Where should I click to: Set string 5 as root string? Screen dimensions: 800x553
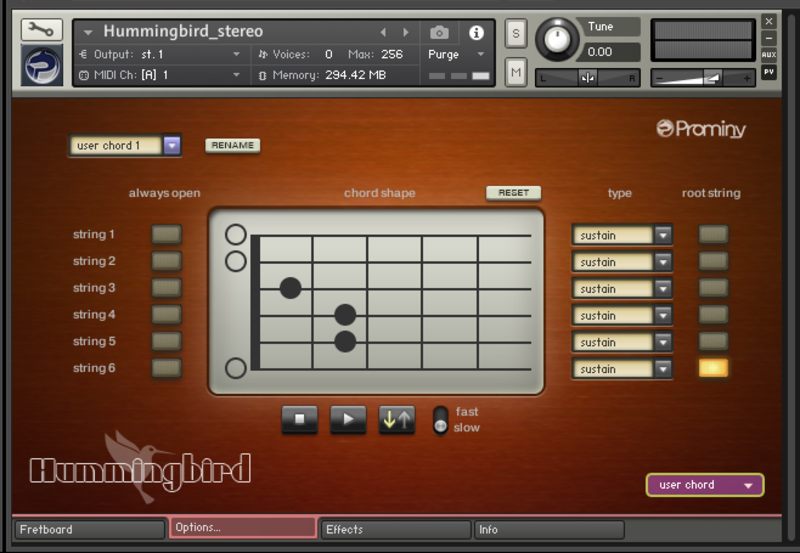point(713,341)
